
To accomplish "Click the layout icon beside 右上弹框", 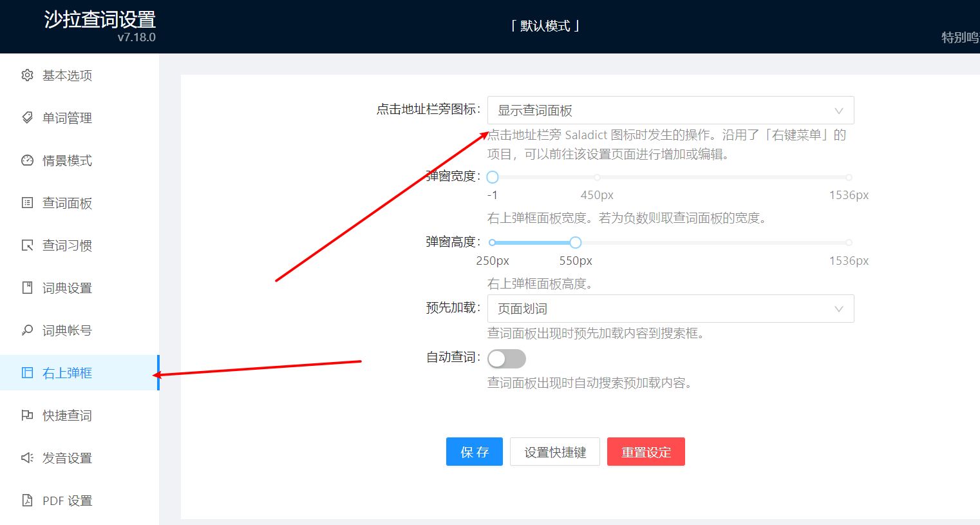I will 27,373.
